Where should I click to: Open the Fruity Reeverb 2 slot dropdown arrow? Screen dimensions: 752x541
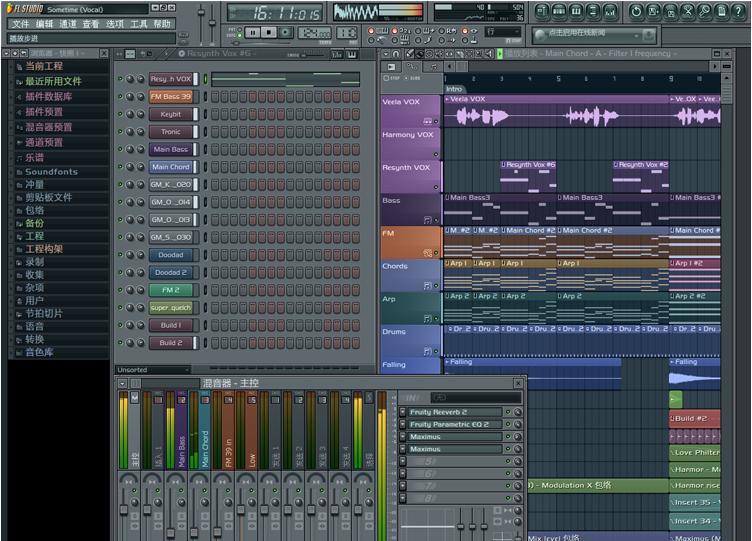[x=402, y=412]
